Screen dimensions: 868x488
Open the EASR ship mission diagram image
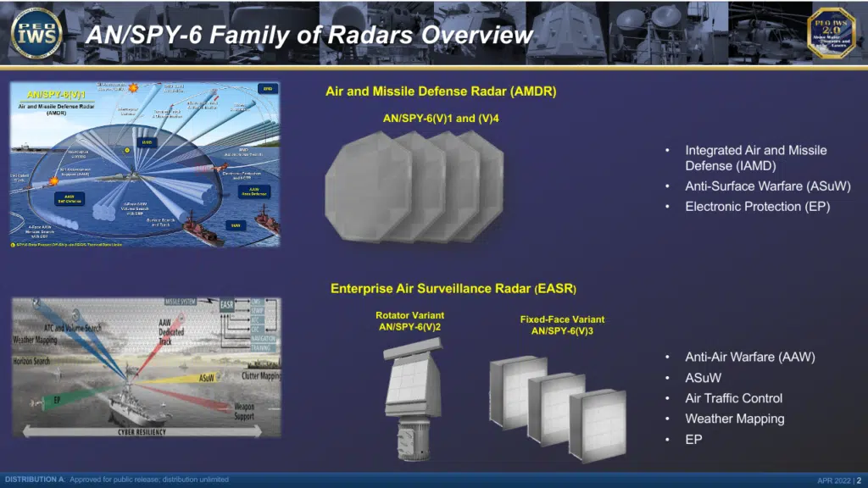pyautogui.click(x=147, y=368)
